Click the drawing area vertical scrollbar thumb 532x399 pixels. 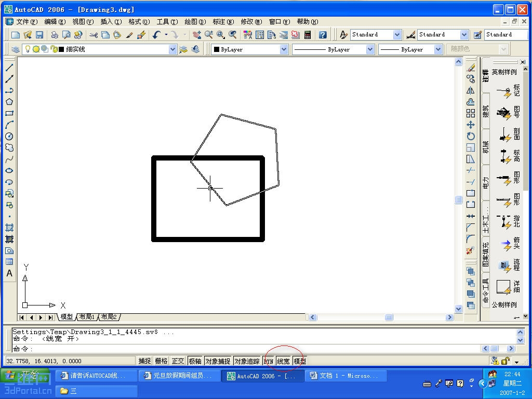click(x=458, y=200)
